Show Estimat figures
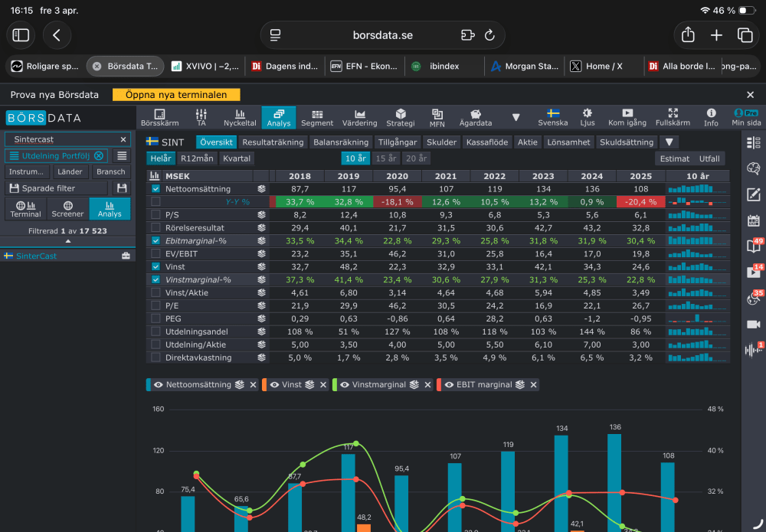The height and width of the screenshot is (532, 766). point(675,158)
